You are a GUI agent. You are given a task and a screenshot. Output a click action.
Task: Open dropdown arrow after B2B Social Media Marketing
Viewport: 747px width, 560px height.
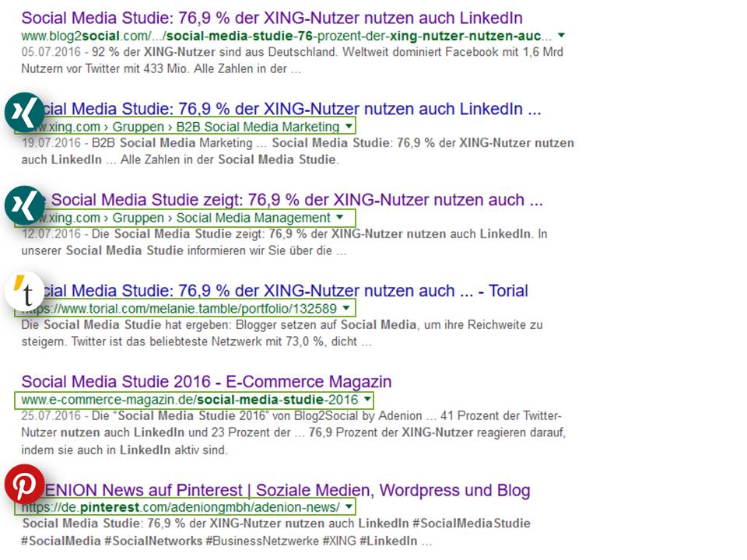349,126
